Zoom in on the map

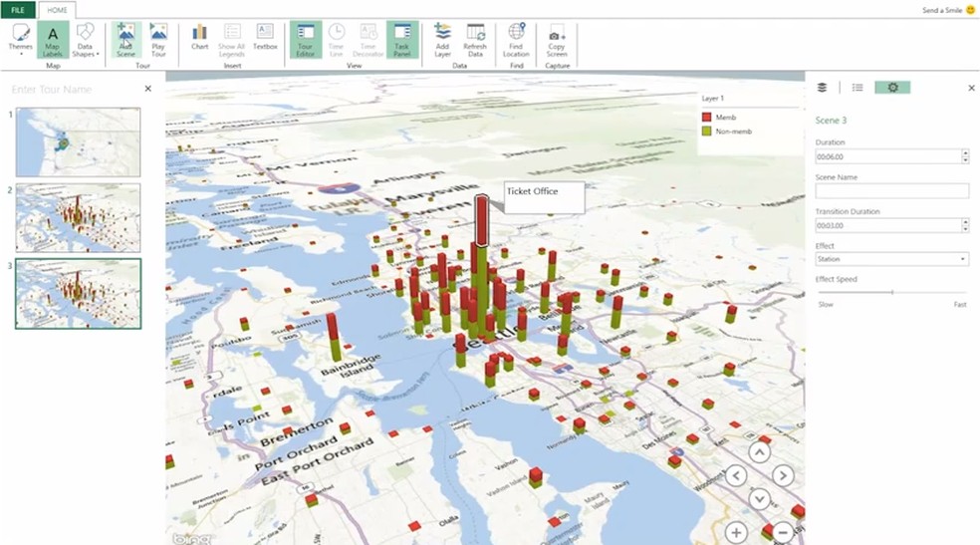[x=736, y=532]
